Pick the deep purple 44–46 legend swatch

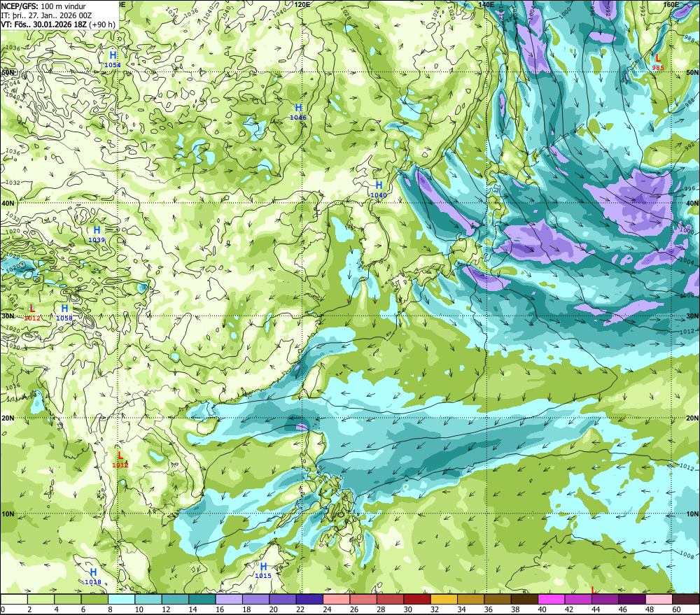coord(605,599)
